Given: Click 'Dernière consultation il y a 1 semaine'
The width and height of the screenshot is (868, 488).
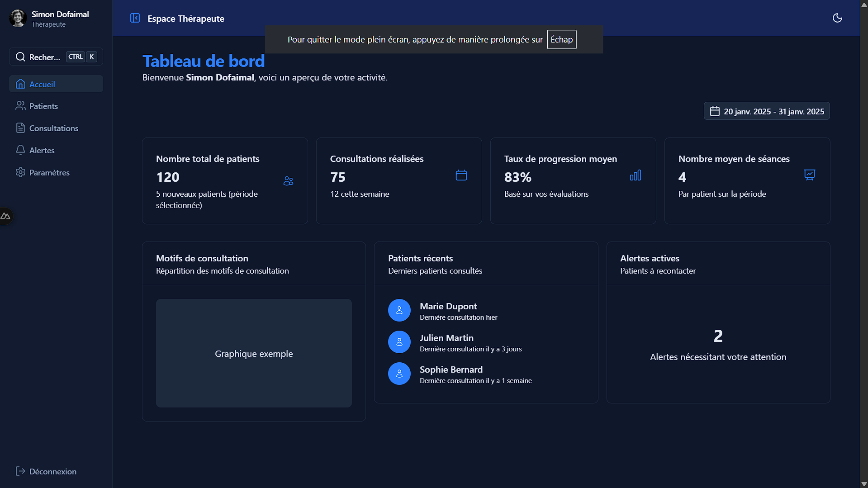Looking at the screenshot, I should point(476,381).
